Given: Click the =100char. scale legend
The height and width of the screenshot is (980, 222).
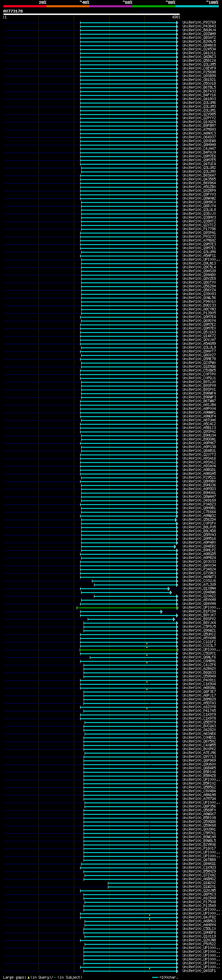Looking at the screenshot, I should point(165,977).
